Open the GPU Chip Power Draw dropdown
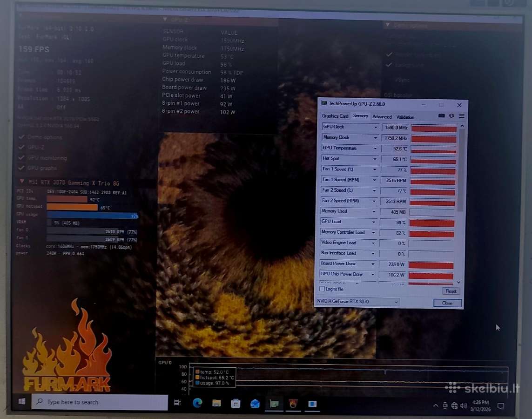This screenshot has width=532, height=419. (x=372, y=274)
